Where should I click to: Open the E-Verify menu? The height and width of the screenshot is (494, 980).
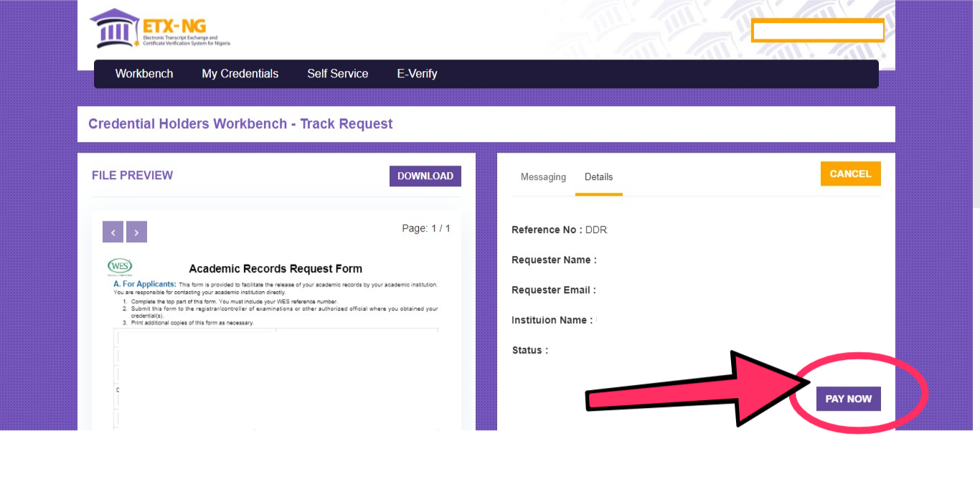417,74
